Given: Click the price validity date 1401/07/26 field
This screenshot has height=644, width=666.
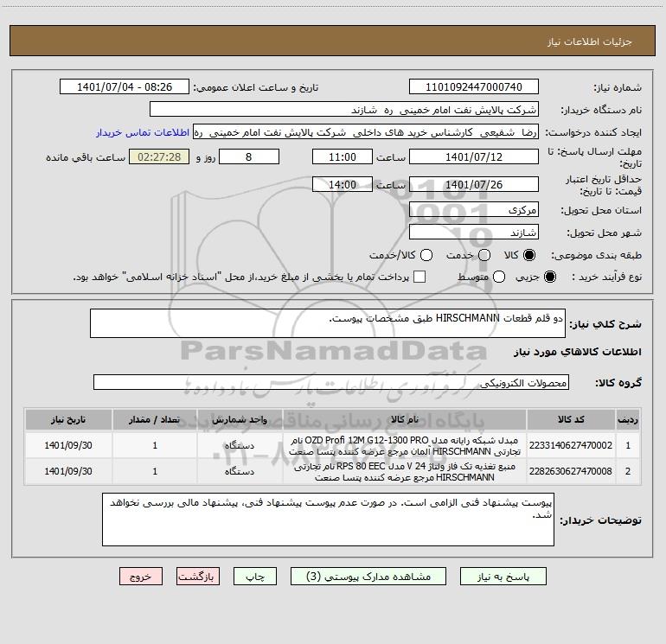Looking at the screenshot, I should click(474, 185).
